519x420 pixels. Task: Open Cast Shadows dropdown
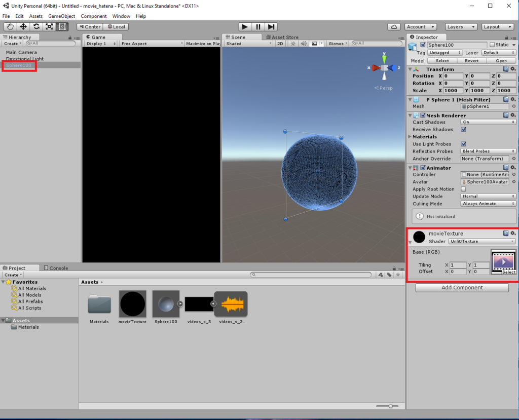[488, 122]
